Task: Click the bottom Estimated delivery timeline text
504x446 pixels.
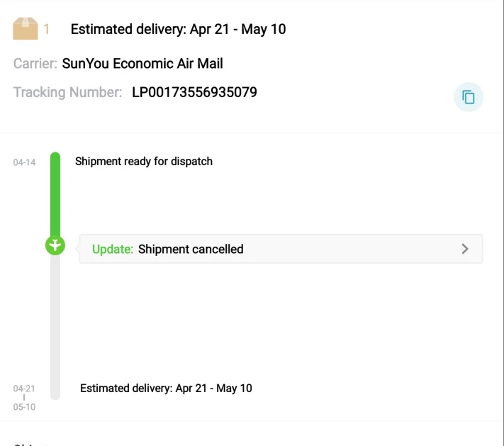Action: [x=166, y=388]
